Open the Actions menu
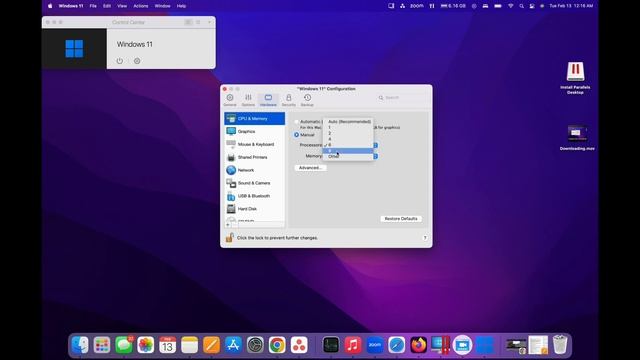640x360 pixels. tap(141, 6)
